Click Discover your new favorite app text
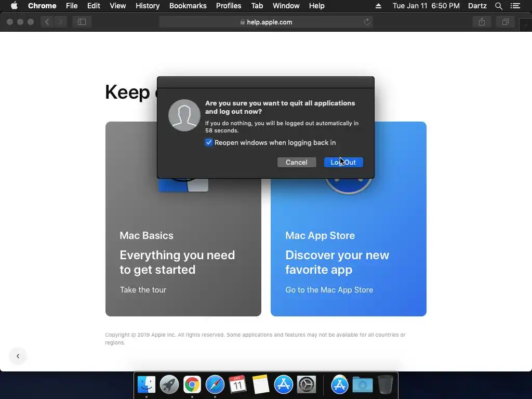This screenshot has width=532, height=399. pyautogui.click(x=337, y=262)
